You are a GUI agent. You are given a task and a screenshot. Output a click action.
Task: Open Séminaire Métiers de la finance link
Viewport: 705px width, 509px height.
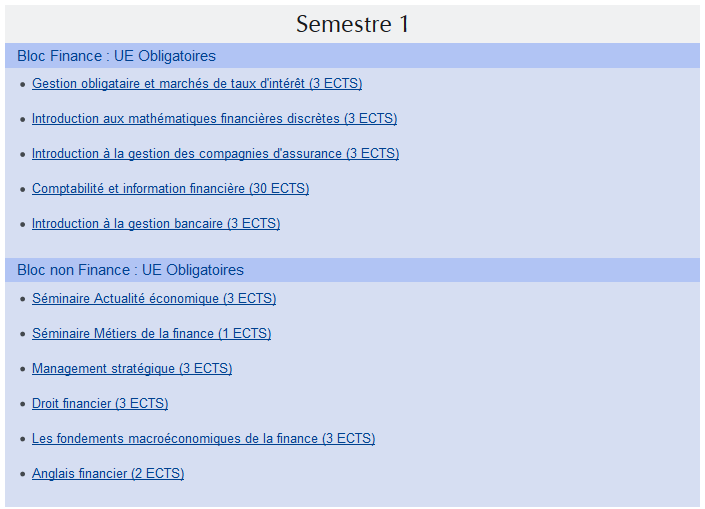point(152,334)
